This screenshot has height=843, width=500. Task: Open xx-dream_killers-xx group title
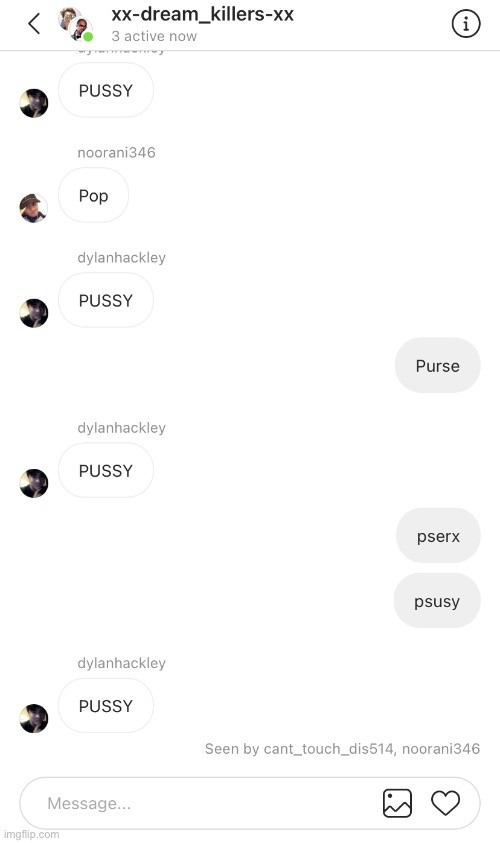pos(202,15)
